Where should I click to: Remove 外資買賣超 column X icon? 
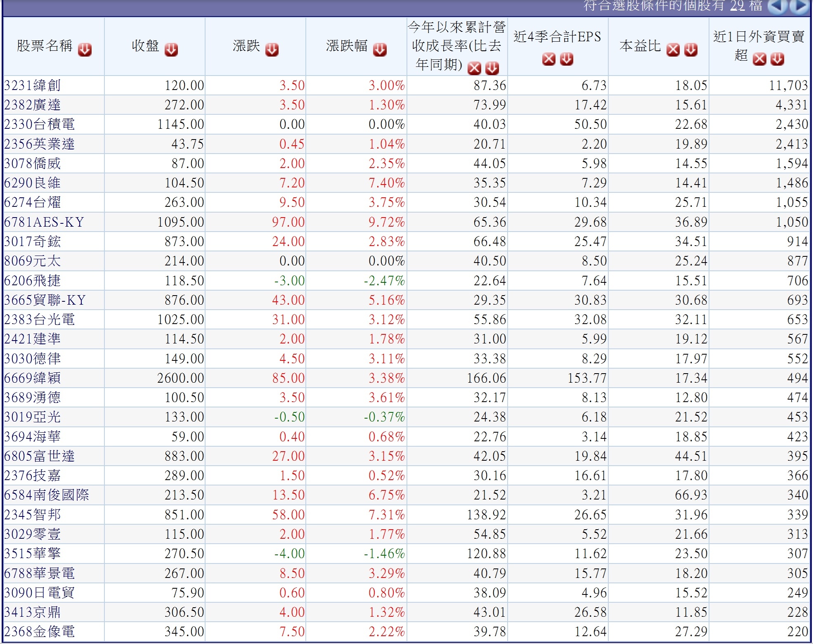pos(759,59)
